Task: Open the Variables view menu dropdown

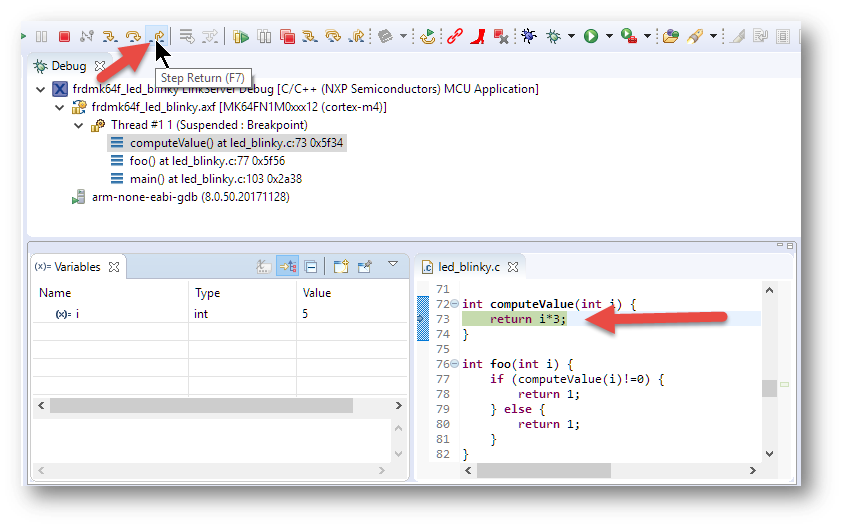Action: pos(393,266)
